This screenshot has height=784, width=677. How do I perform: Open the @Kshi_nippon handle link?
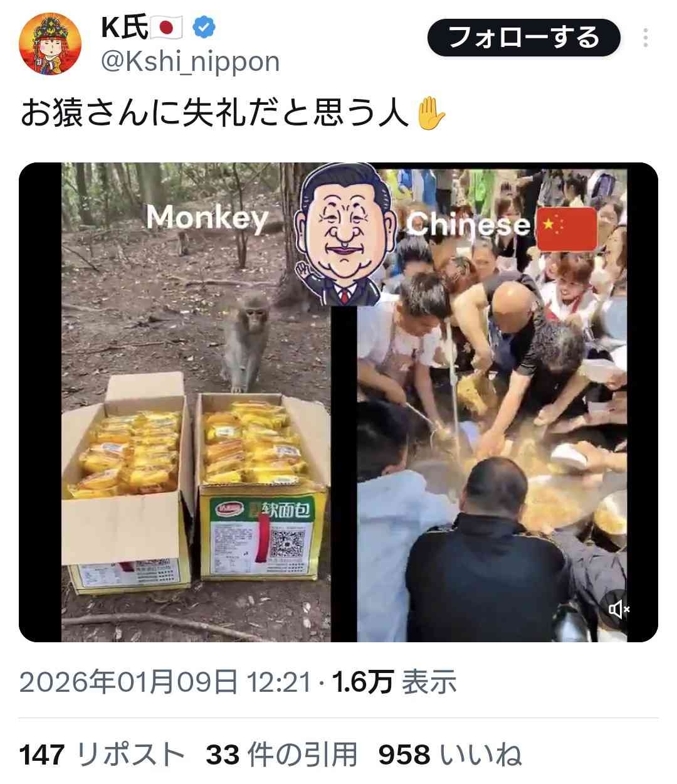(190, 61)
